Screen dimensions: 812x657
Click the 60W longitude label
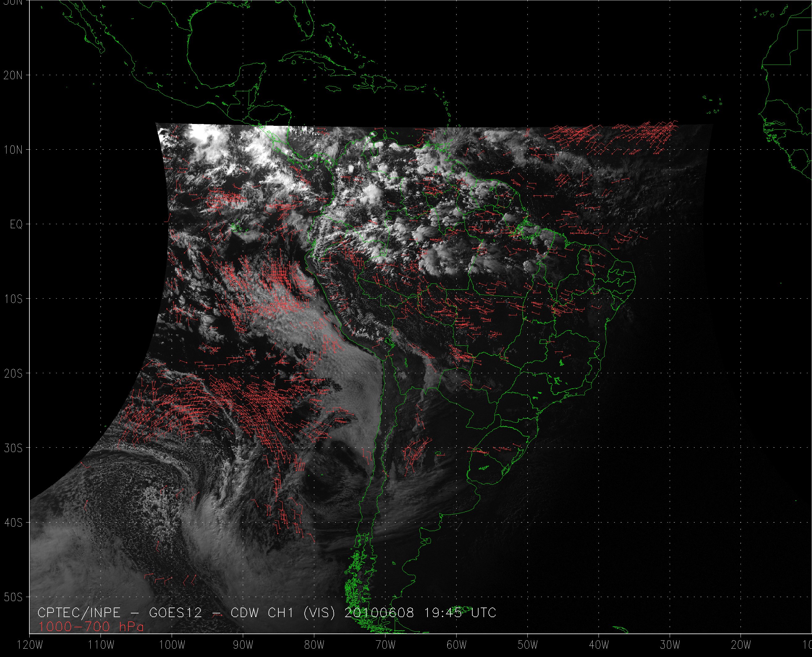[457, 645]
